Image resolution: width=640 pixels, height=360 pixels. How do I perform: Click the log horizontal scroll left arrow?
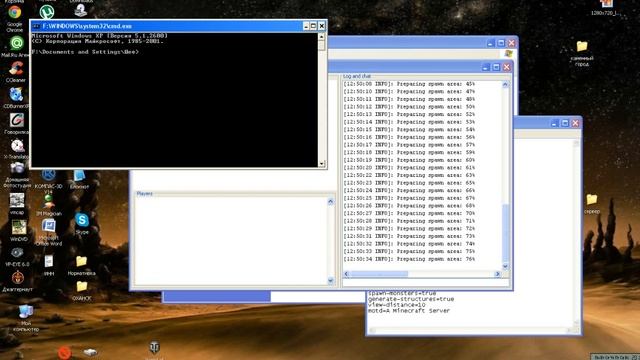347,274
